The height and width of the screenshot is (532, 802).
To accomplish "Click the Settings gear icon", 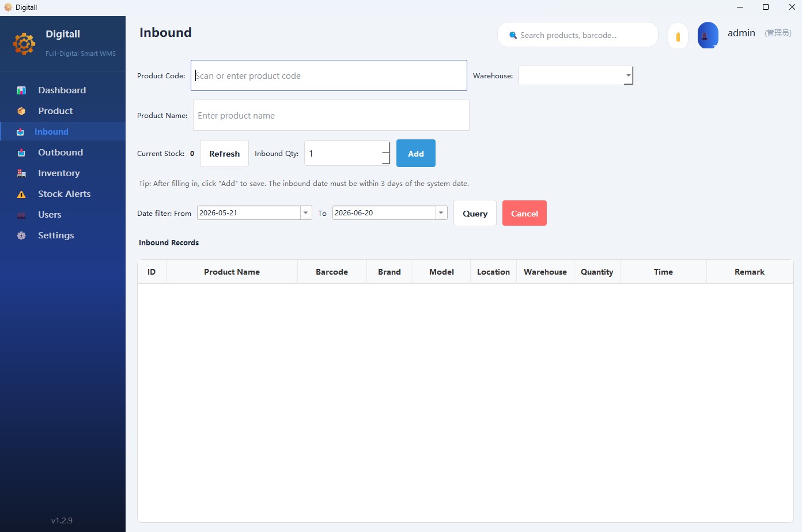I will coord(21,235).
